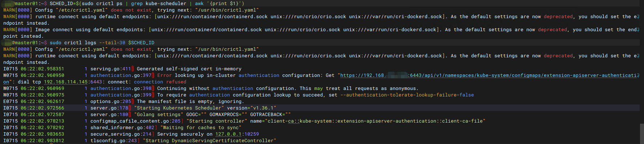Click timestamp 06:22:02.958351
Viewport: 644px width, 144px height.
point(42,69)
